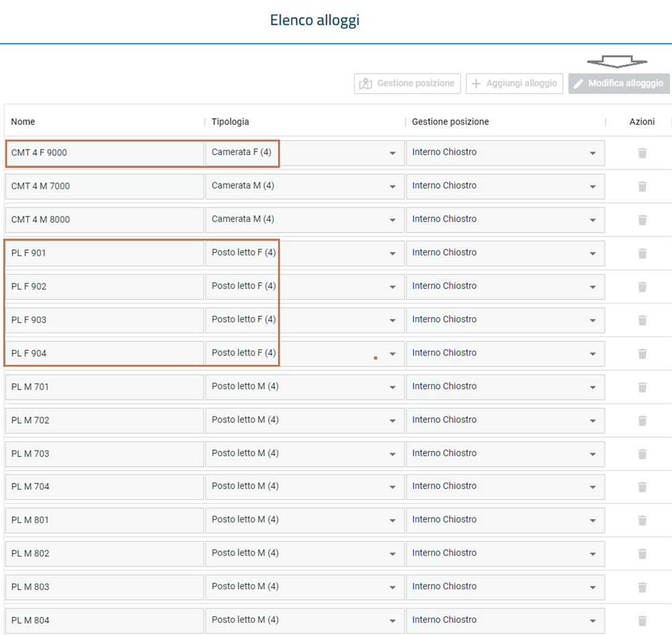Expand Tipologia dropdown for PL F 901
This screenshot has width=672, height=635.
304,253
